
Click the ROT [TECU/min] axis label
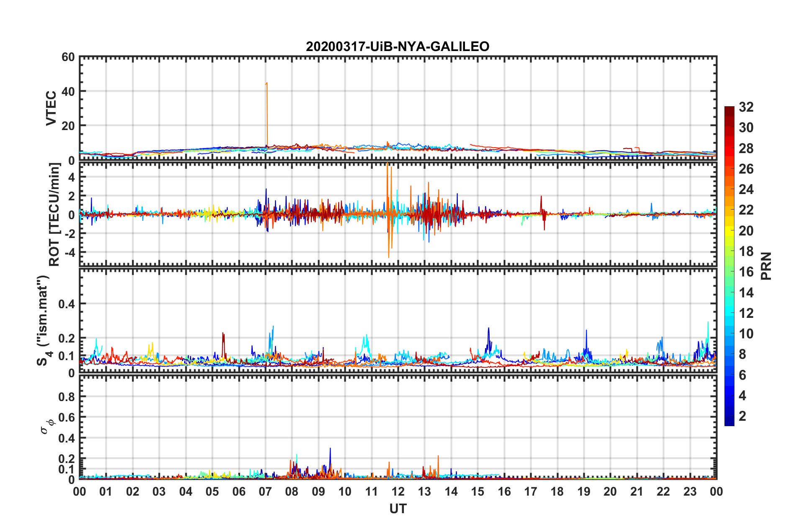pos(54,215)
